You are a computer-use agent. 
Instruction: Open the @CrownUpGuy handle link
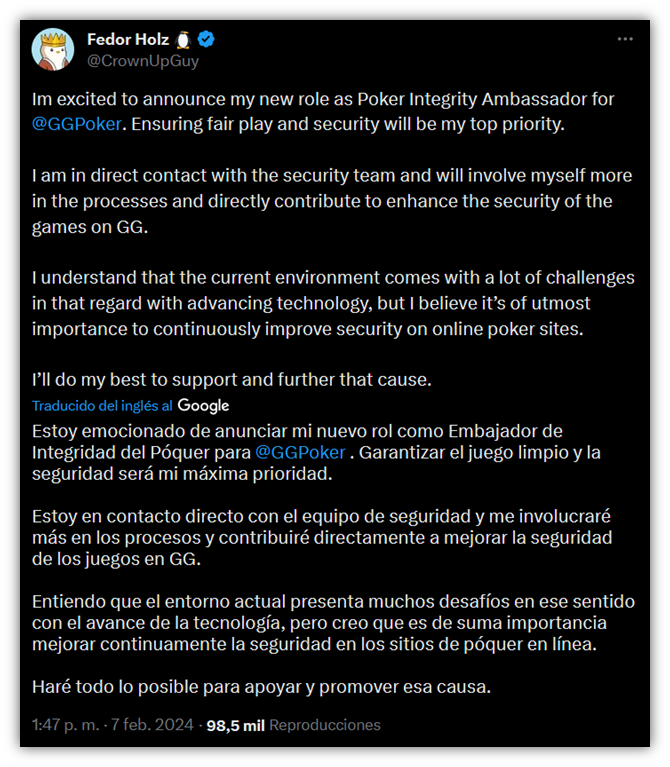coord(143,61)
